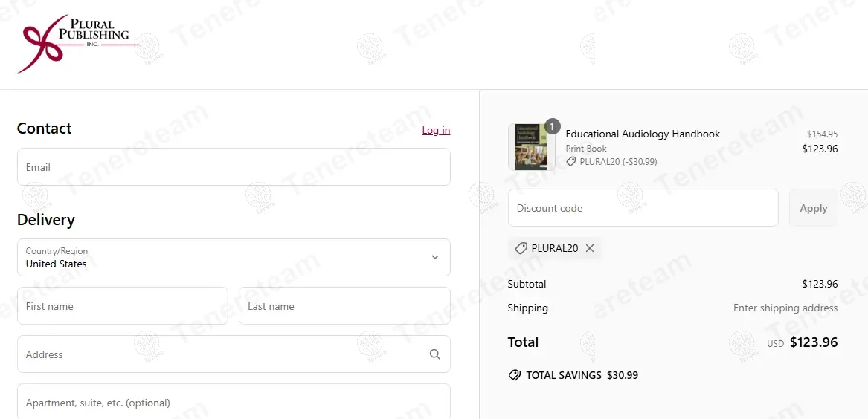The image size is (868, 419).
Task: Click the address search magnifier icon
Action: coord(435,354)
